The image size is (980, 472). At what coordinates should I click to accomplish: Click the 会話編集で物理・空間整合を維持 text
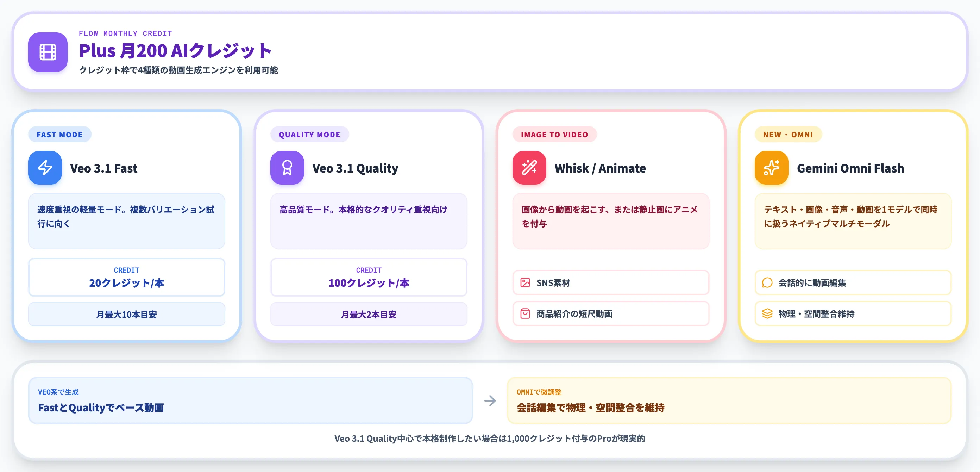point(590,408)
